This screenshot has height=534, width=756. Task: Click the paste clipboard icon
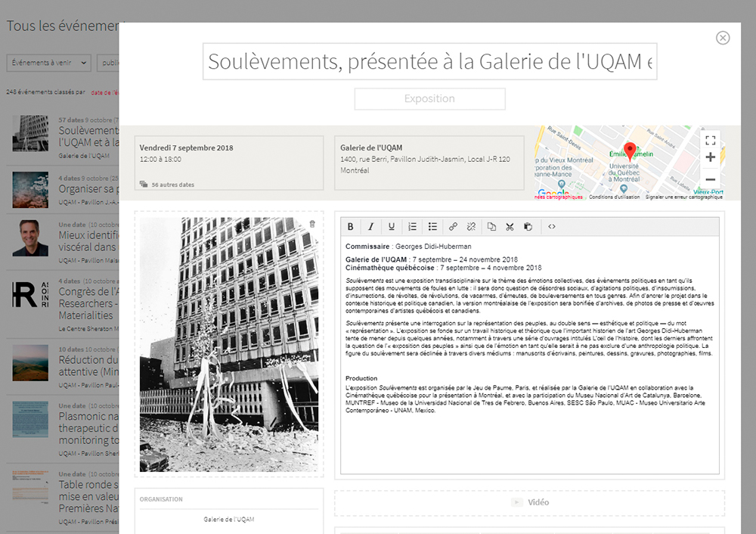click(528, 226)
